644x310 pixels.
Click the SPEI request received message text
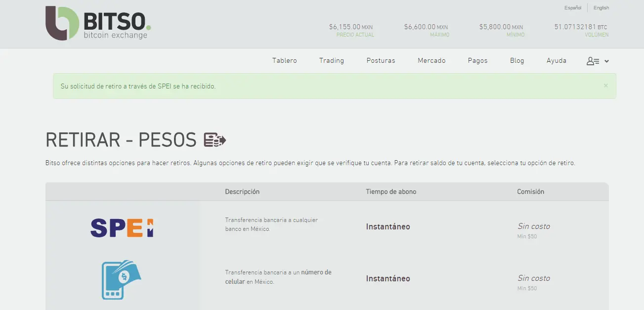click(x=138, y=86)
